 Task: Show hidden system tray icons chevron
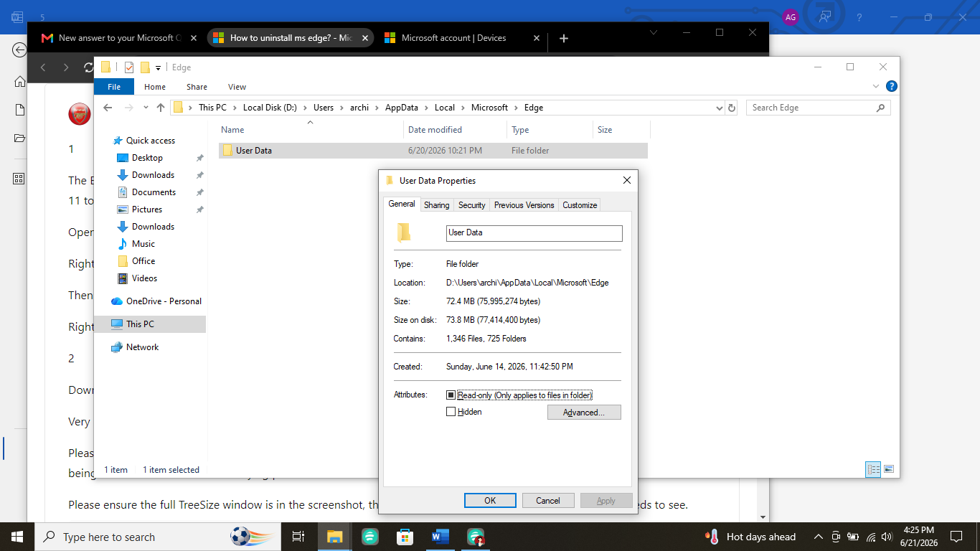818,537
